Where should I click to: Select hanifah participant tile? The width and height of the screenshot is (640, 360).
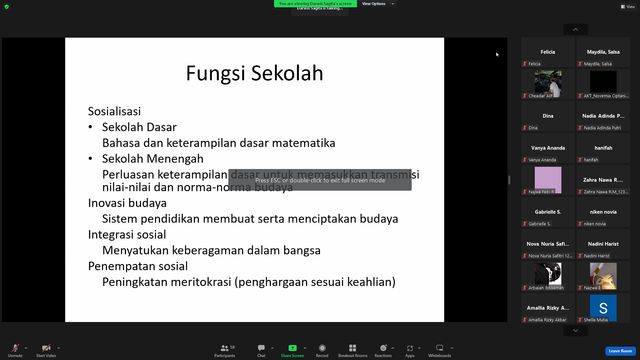[x=603, y=148]
